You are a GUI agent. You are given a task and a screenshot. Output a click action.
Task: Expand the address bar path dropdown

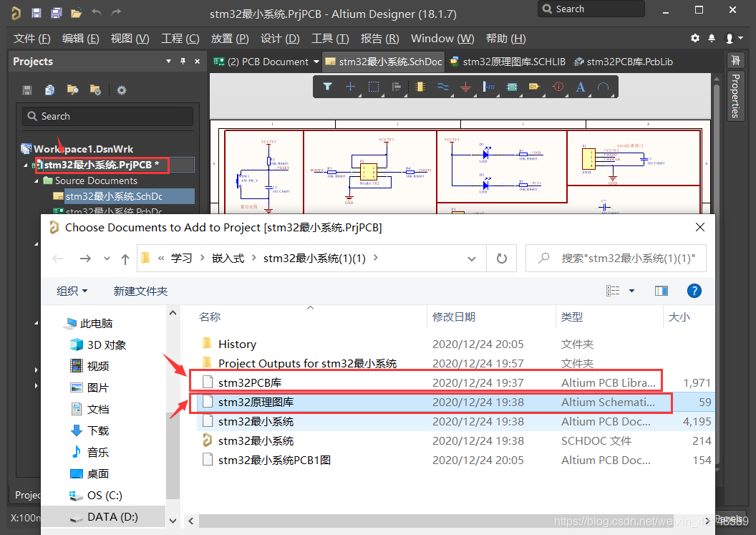(471, 259)
